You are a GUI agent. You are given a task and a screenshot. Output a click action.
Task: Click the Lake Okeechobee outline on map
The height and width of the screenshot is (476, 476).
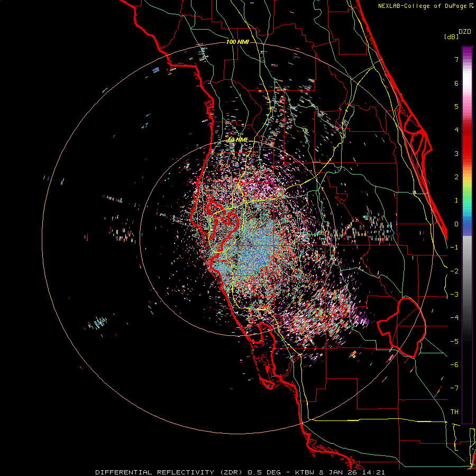[x=401, y=327]
